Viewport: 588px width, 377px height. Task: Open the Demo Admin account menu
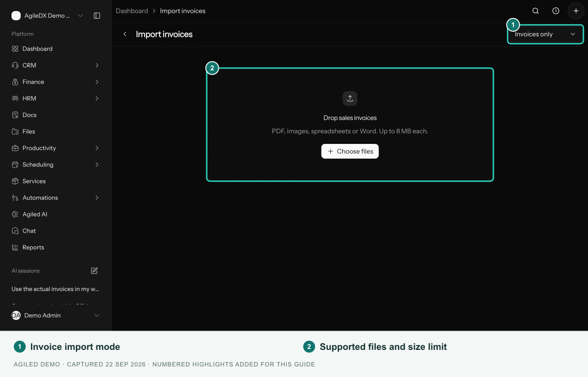coord(56,315)
